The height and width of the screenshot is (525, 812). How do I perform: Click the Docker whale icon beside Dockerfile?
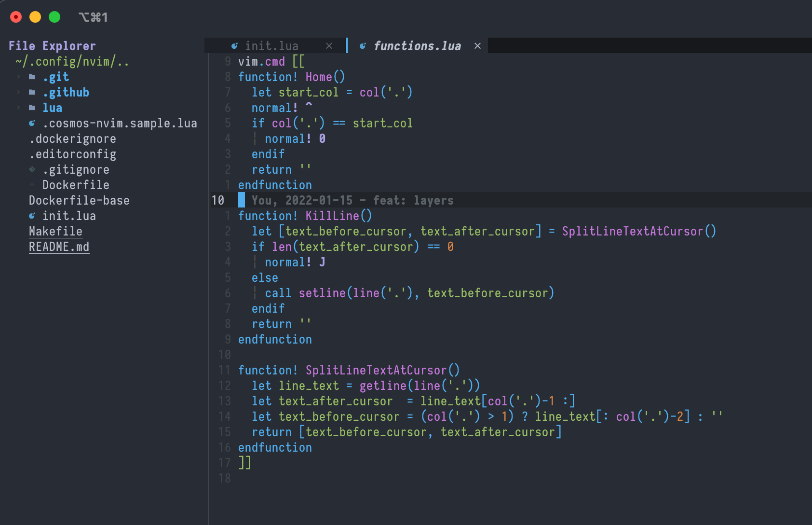[32, 185]
